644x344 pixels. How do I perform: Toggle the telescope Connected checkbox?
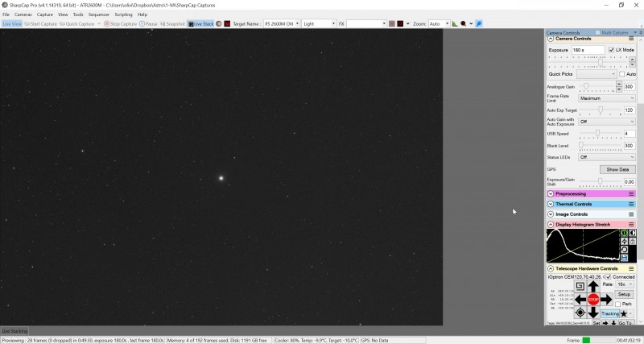[609, 277]
